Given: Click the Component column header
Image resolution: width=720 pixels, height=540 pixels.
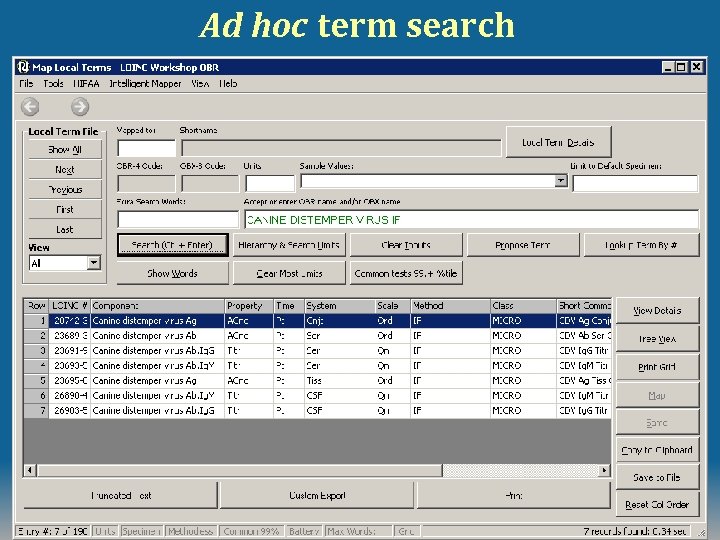Looking at the screenshot, I should click(x=158, y=306).
